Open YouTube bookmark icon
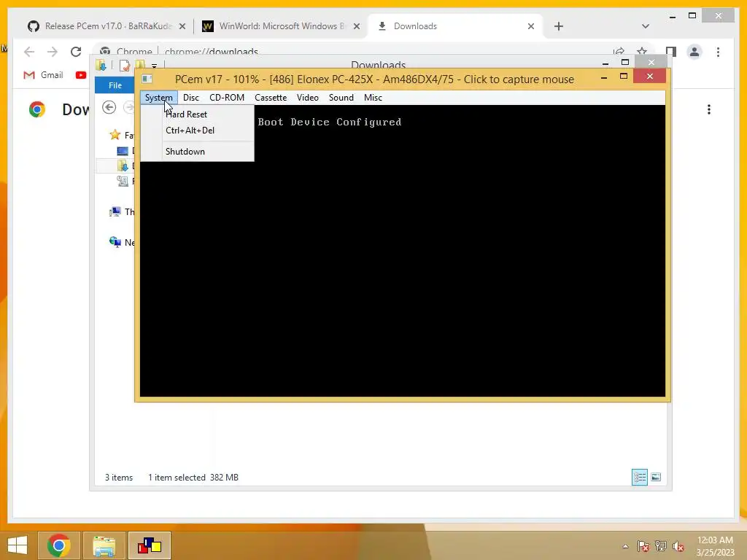This screenshot has width=747, height=560. [x=81, y=75]
